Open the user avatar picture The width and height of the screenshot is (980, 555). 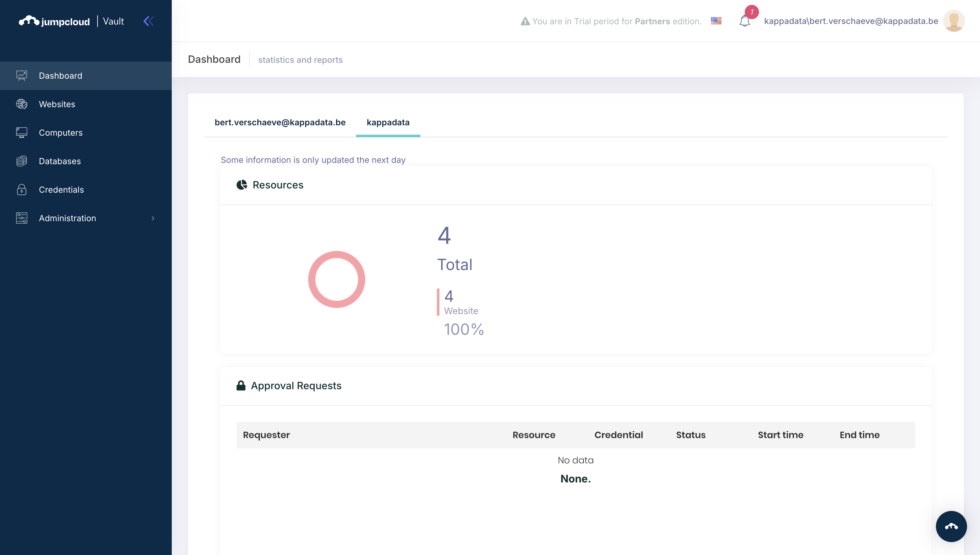point(954,21)
